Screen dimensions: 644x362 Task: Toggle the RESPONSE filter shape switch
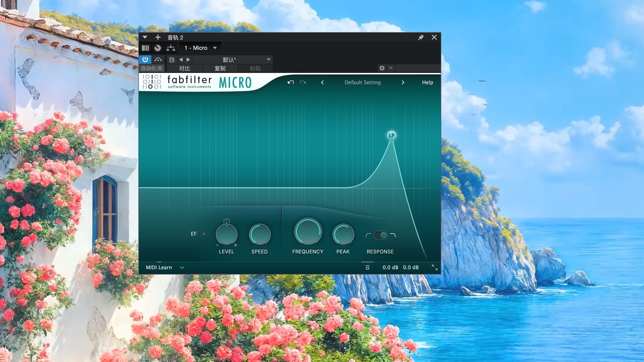[x=381, y=235]
